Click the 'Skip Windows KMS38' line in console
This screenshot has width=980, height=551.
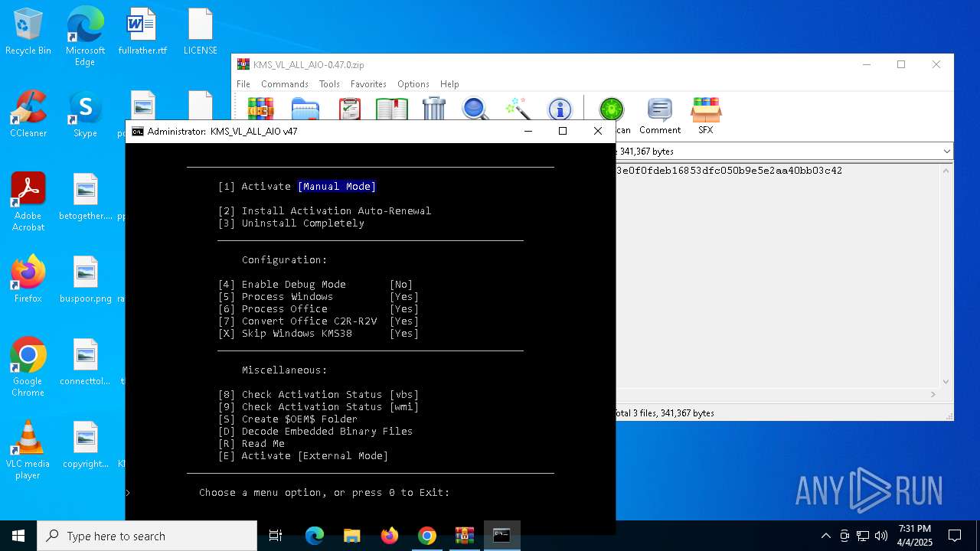coord(318,334)
